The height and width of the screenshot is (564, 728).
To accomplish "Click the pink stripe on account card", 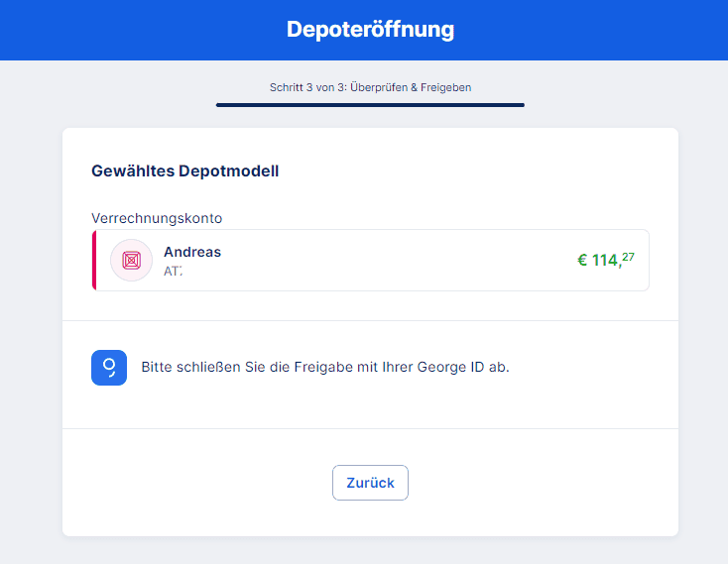I will coord(94,261).
